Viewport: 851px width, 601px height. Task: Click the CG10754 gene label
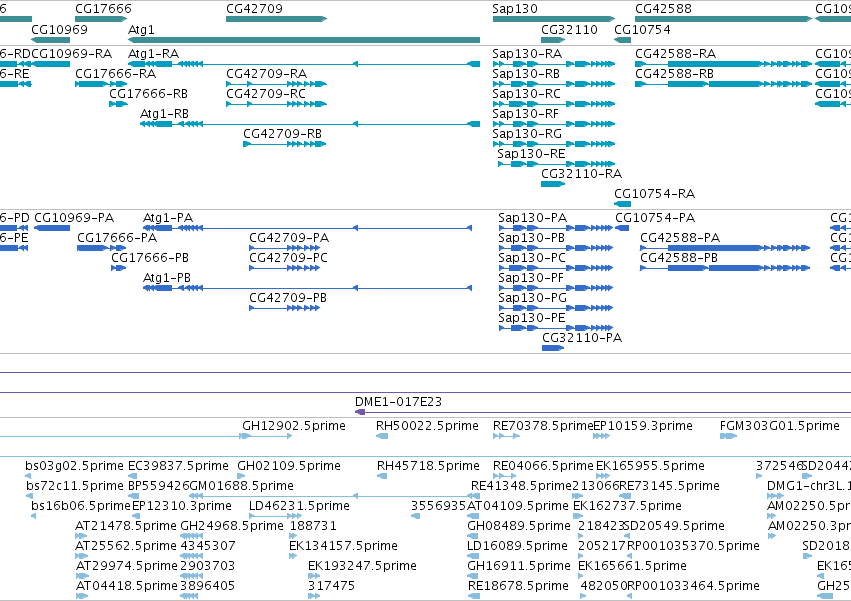point(642,29)
